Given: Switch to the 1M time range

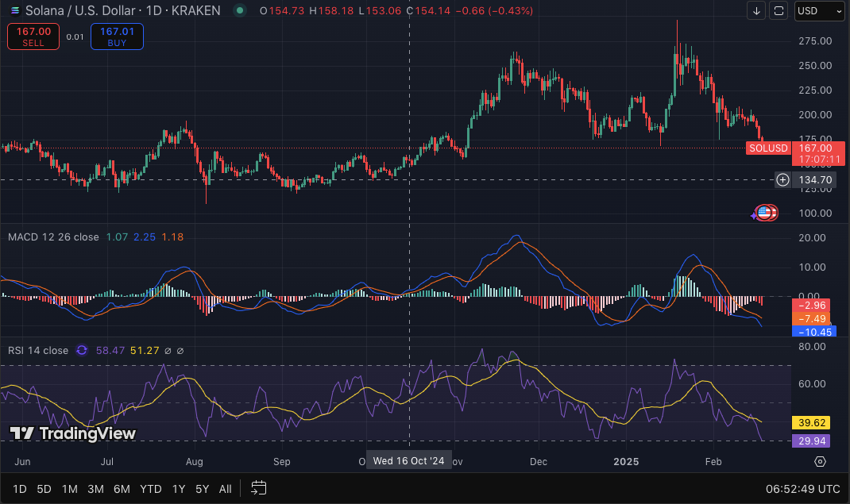Looking at the screenshot, I should pos(69,488).
